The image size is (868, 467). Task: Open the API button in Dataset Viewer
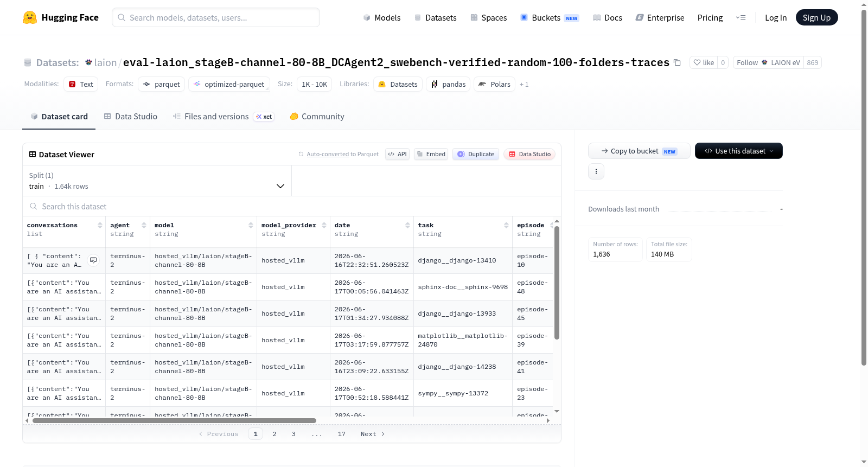(x=397, y=154)
